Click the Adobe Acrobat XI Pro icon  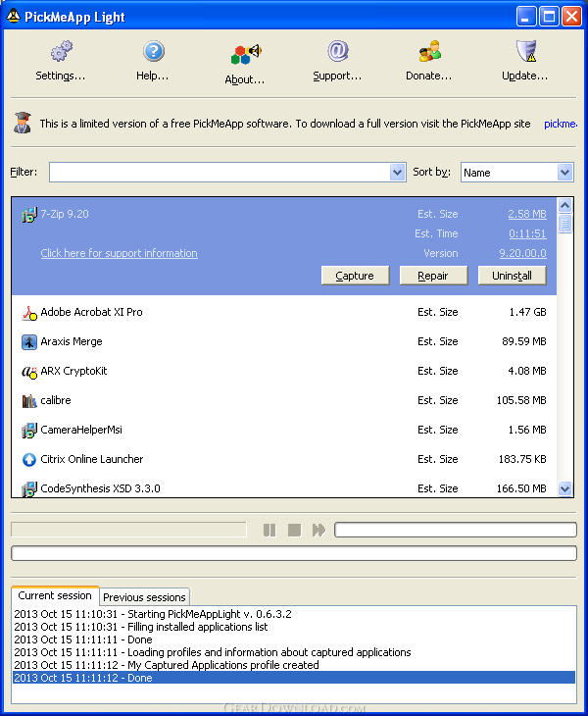(29, 312)
